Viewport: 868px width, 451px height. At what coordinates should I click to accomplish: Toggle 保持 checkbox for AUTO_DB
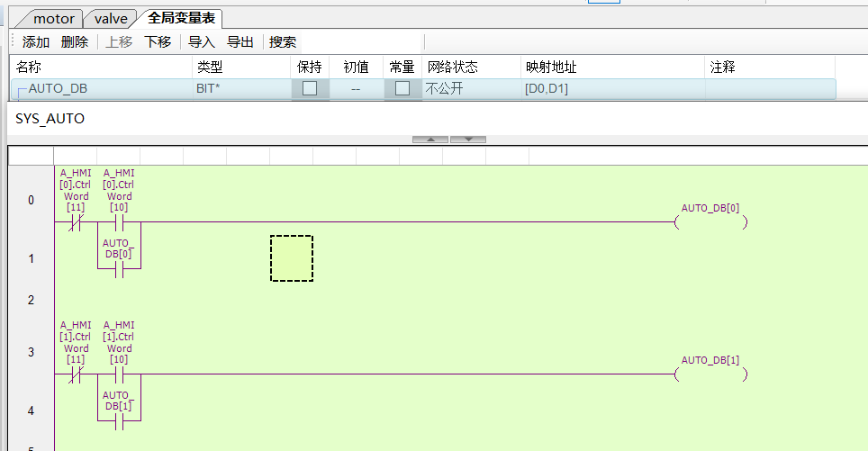(310, 88)
